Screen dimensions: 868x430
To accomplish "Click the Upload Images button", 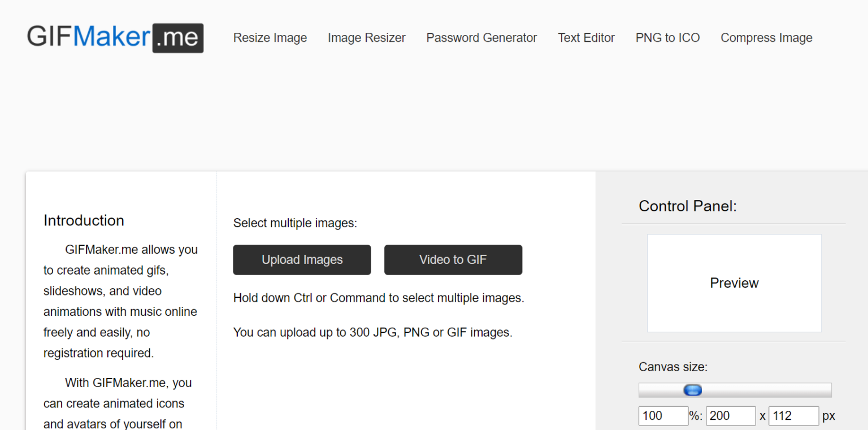I will pyautogui.click(x=302, y=259).
